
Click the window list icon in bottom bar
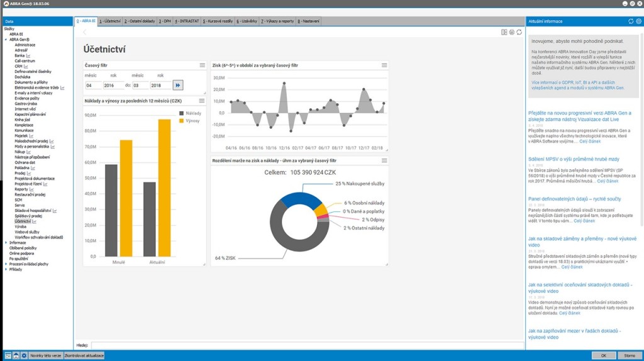[x=8, y=355]
